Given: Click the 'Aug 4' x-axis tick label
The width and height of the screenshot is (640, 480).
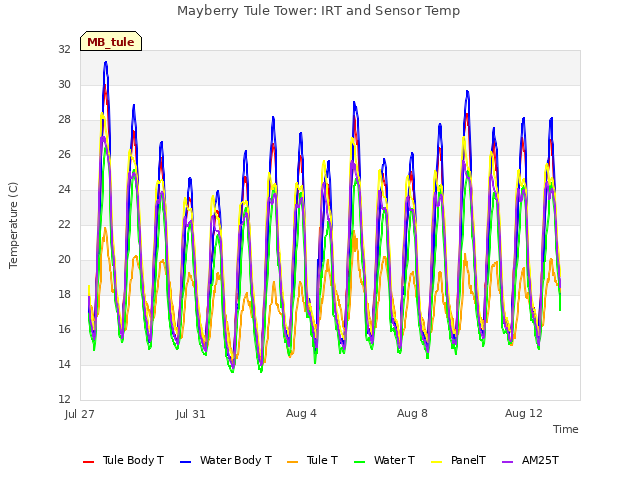Looking at the screenshot, I should [301, 413].
